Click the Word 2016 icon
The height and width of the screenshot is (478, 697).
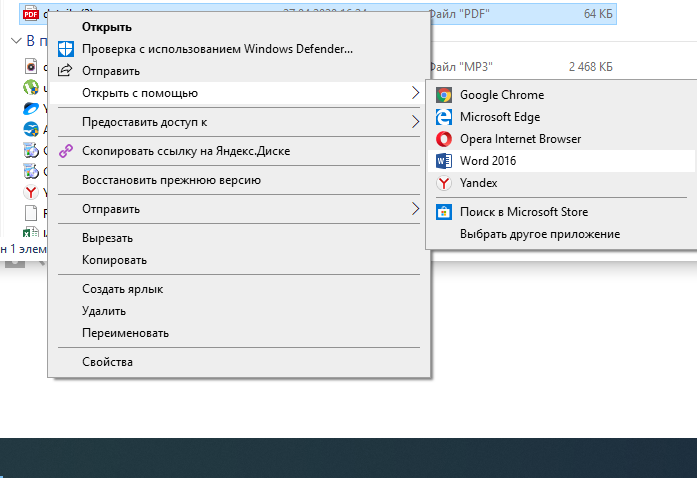tap(444, 161)
